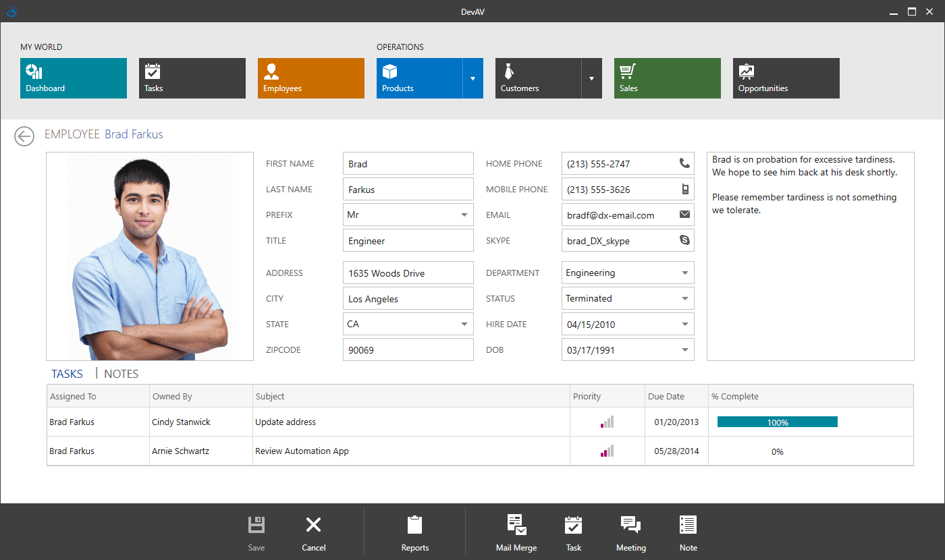945x560 pixels.
Task: Add a Note via the bottom toolbar icon
Action: click(688, 532)
